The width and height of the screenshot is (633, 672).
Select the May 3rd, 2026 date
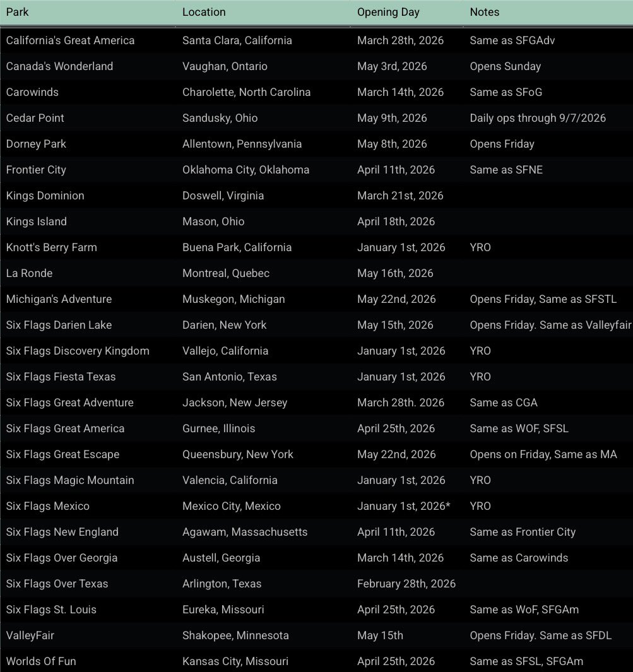pos(392,66)
